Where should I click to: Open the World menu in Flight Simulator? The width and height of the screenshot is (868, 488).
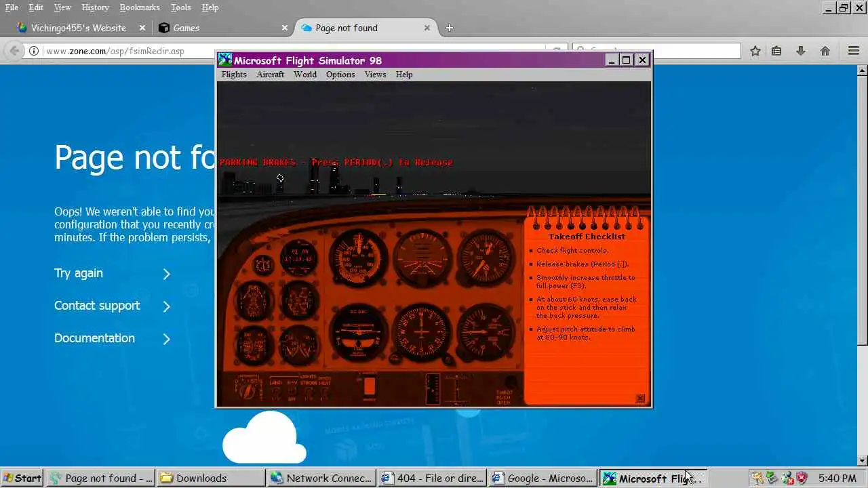pos(305,75)
